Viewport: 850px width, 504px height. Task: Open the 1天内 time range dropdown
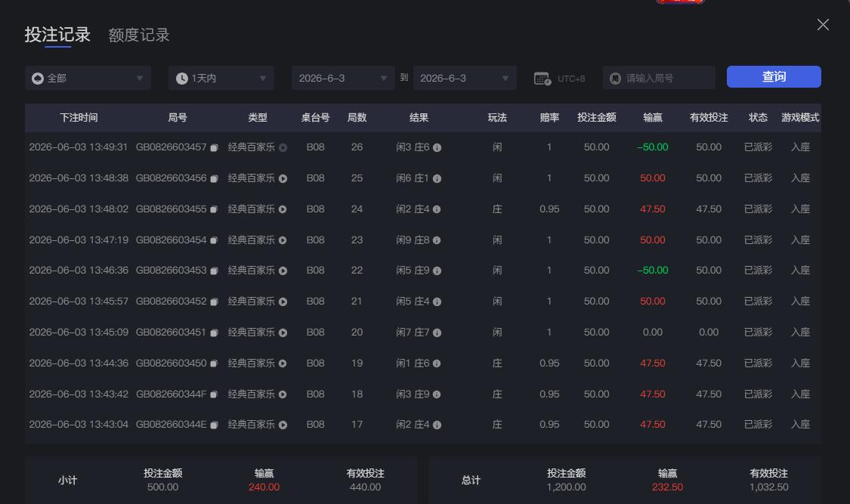point(221,78)
